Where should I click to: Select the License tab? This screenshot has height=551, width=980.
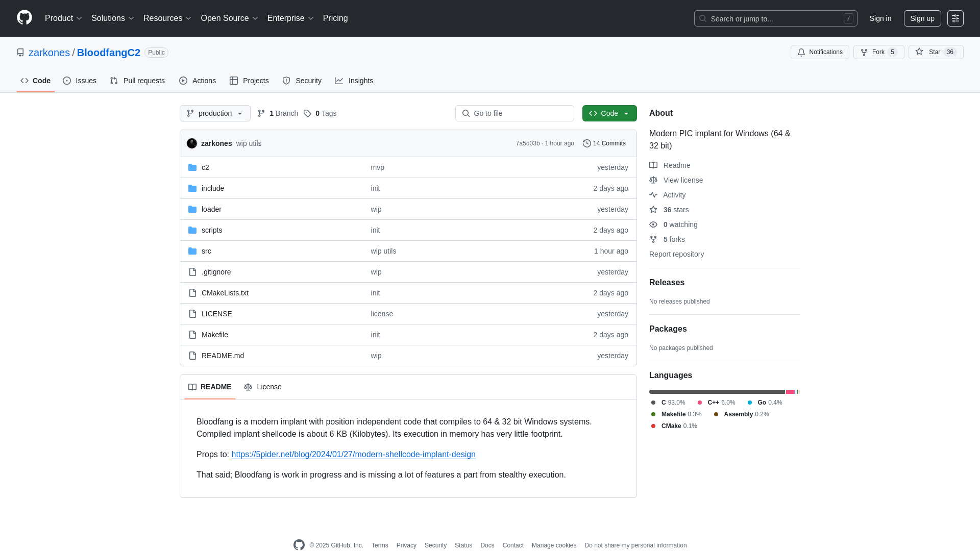[x=263, y=387]
